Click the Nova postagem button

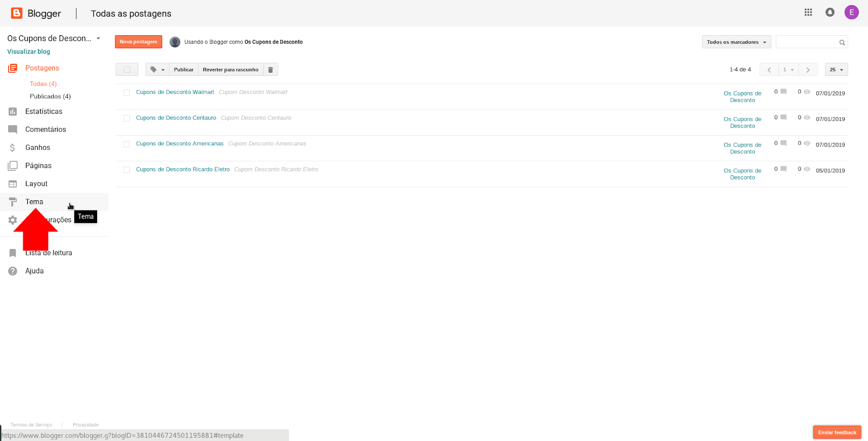tap(138, 42)
